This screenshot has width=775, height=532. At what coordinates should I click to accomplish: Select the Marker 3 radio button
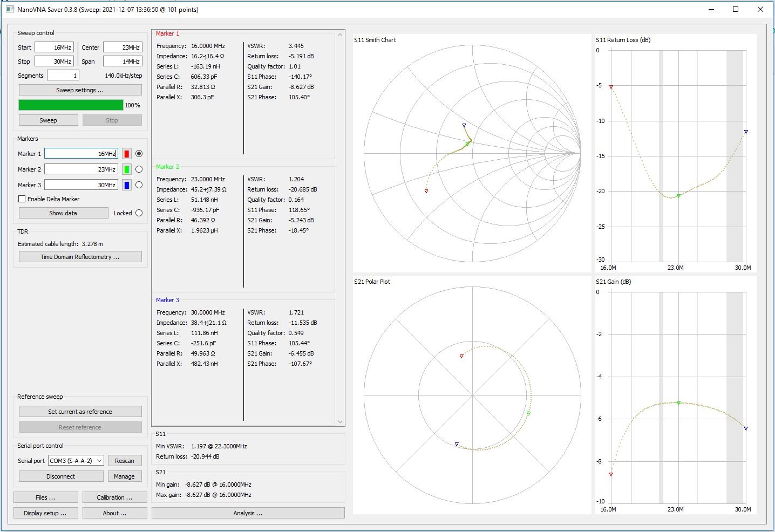[139, 185]
